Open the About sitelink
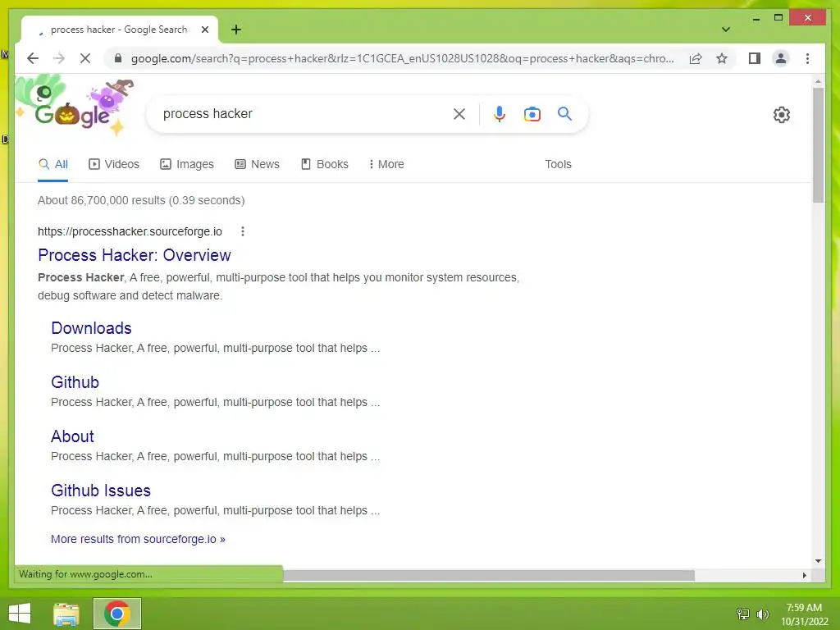The height and width of the screenshot is (630, 840). [72, 436]
